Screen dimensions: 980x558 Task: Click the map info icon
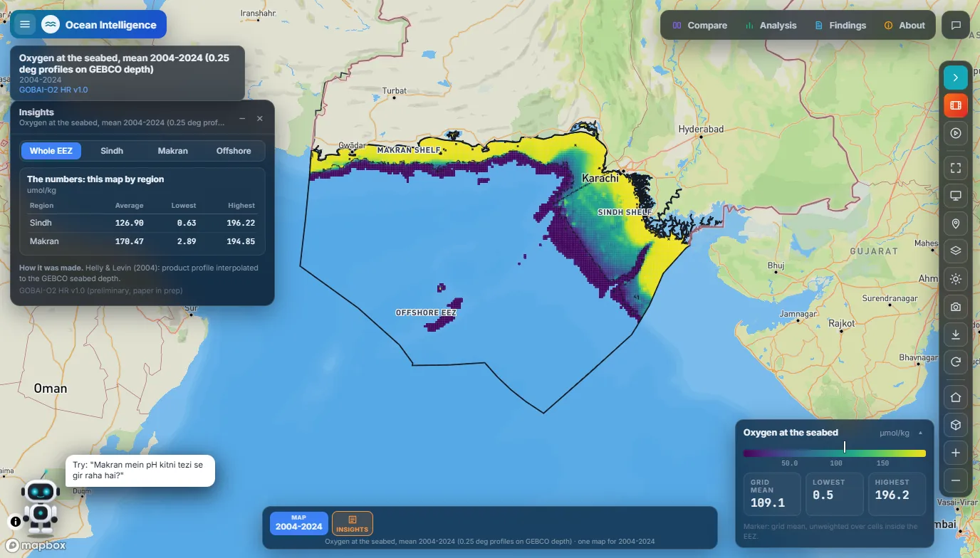(16, 521)
